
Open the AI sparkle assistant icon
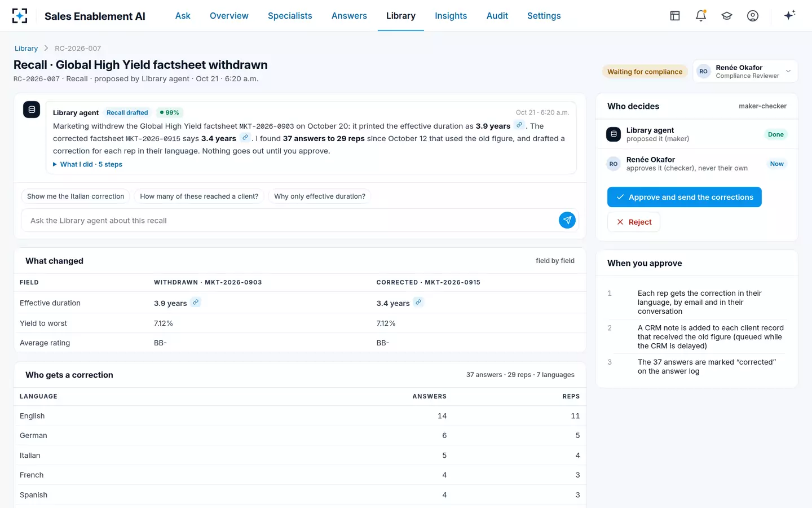(789, 15)
